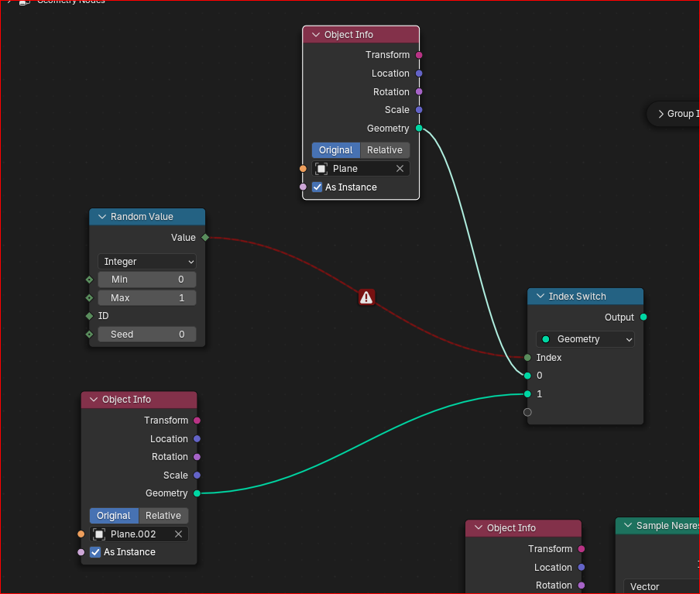Click the Index Switch node header
This screenshot has height=594, width=700.
585,297
